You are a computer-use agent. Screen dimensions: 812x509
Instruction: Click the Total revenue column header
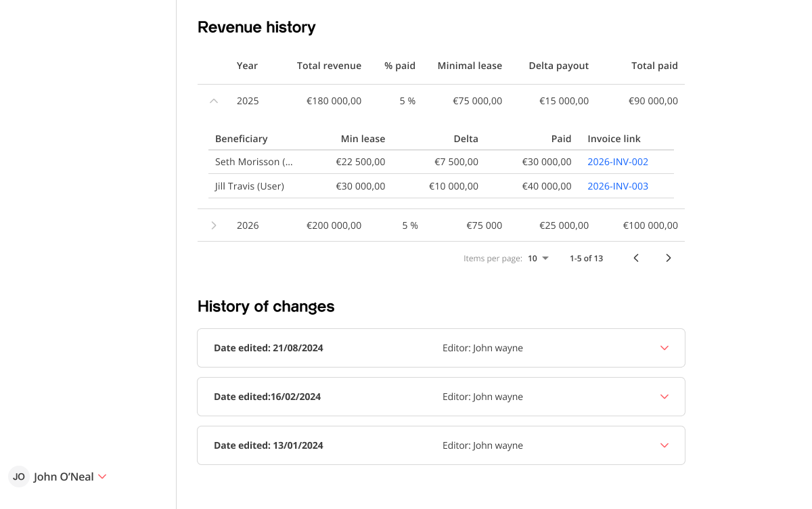tap(329, 66)
